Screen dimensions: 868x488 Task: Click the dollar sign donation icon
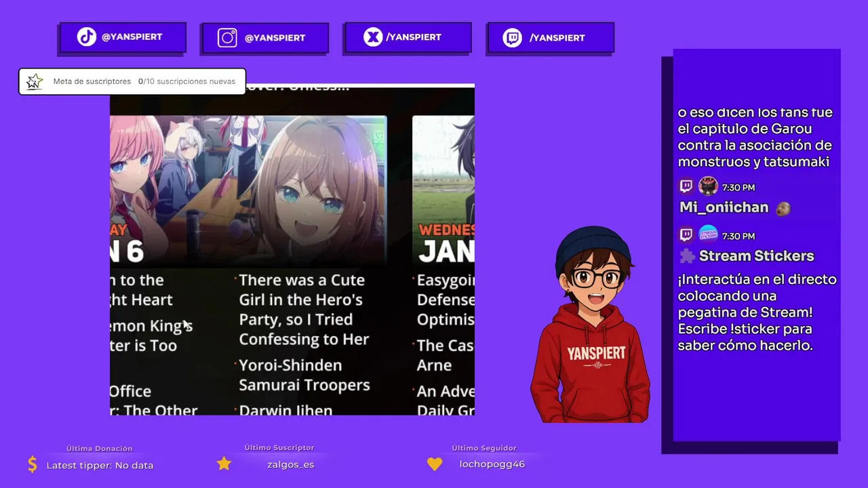[33, 464]
